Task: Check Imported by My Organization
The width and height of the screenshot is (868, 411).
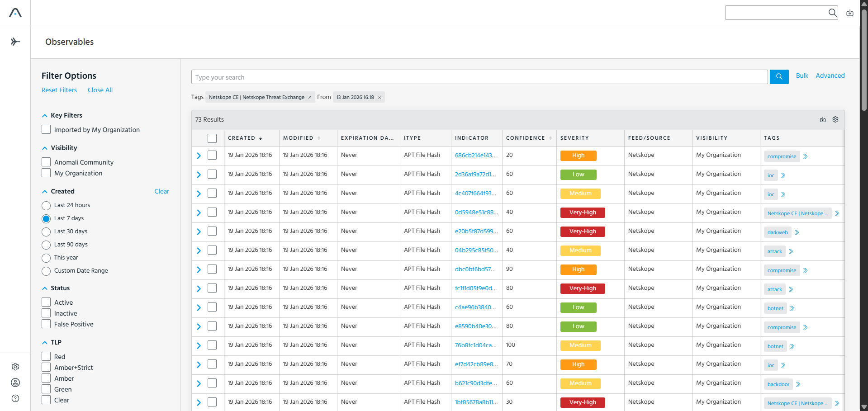Action: point(46,129)
